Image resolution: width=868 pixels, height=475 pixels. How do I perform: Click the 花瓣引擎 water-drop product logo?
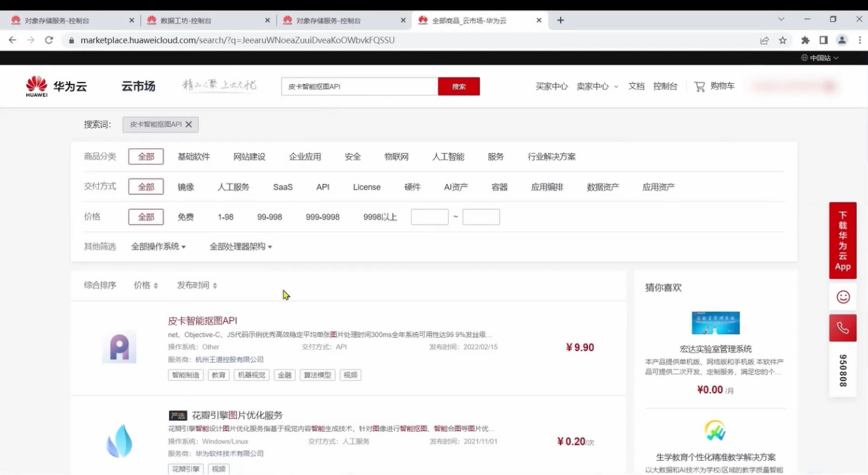coord(120,440)
